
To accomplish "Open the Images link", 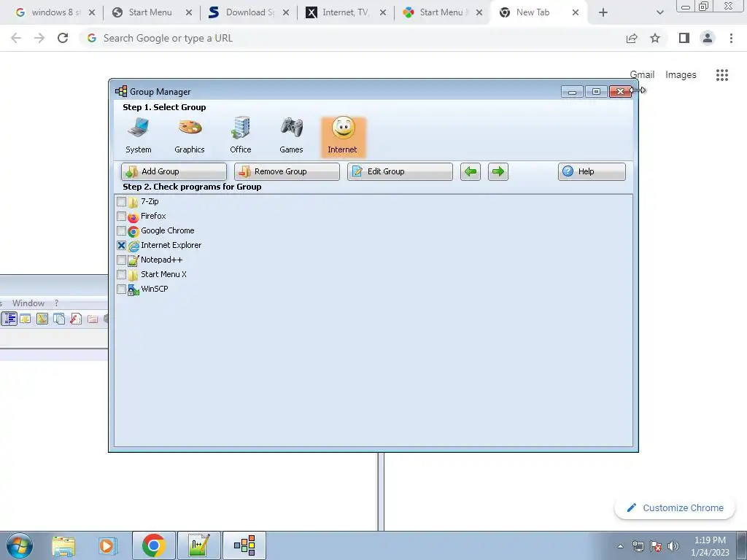I will coord(681,75).
